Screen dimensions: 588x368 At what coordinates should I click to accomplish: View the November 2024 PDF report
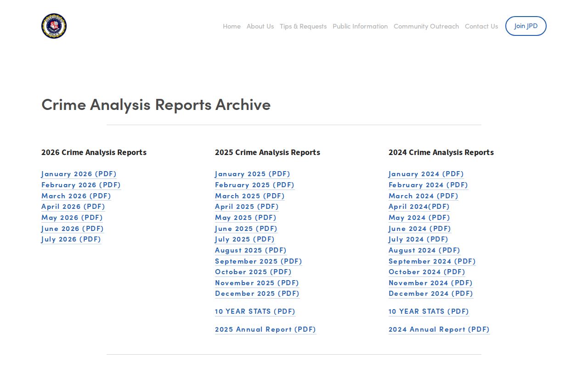(x=430, y=283)
